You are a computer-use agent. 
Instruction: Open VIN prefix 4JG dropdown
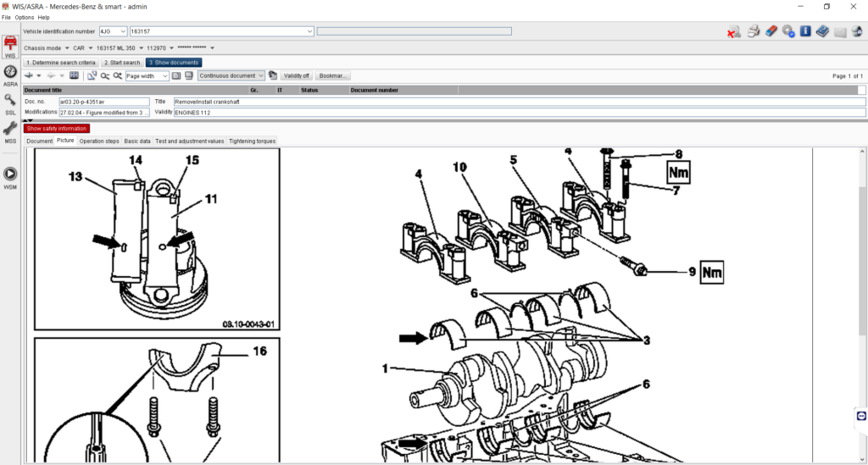122,31
